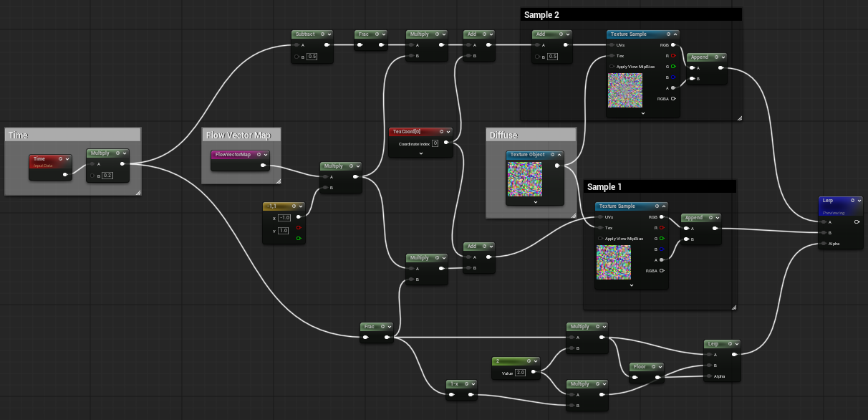The image size is (868, 420).
Task: Expand the chevron under the Texture Object thumbnail
Action: tap(535, 202)
